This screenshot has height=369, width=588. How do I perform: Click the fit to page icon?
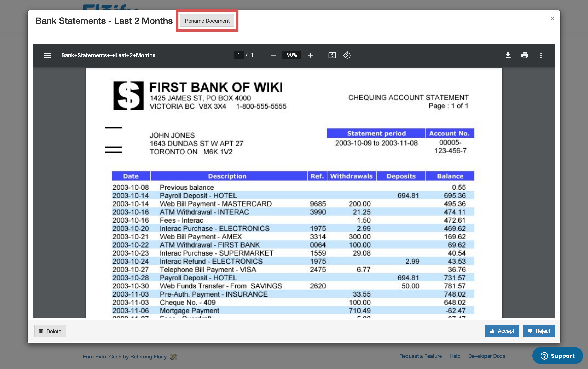click(332, 55)
